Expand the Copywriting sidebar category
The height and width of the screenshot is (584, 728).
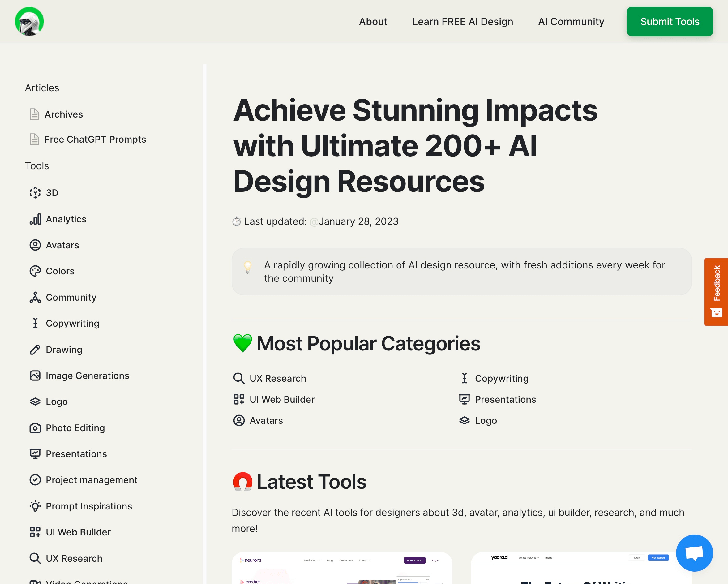point(72,323)
